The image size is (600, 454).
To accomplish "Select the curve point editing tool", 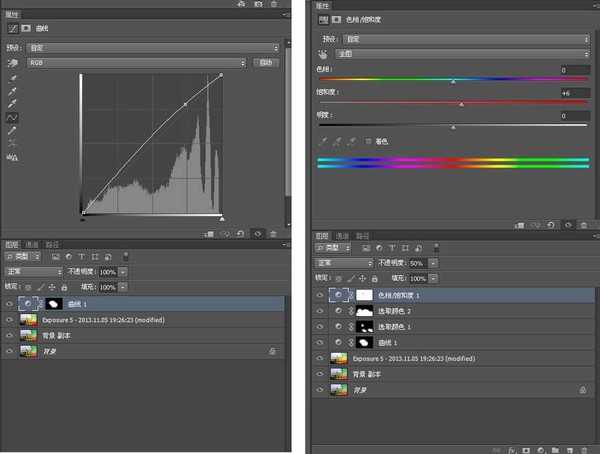I will (13, 117).
